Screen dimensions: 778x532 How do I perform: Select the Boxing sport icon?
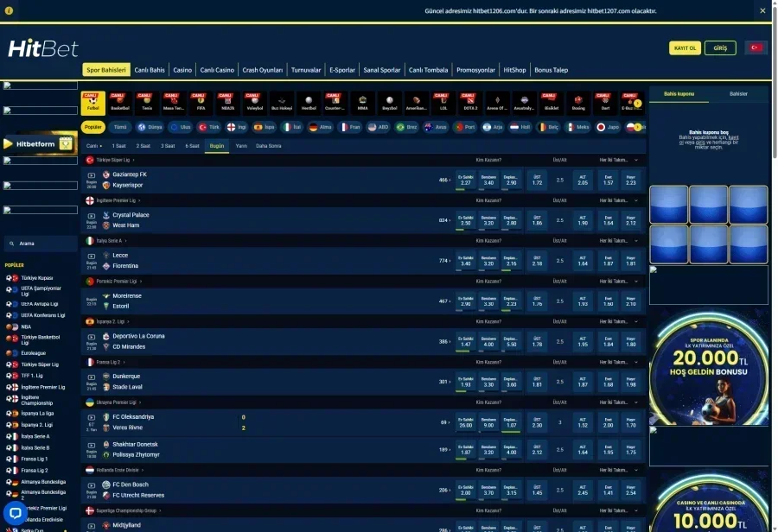click(x=578, y=103)
